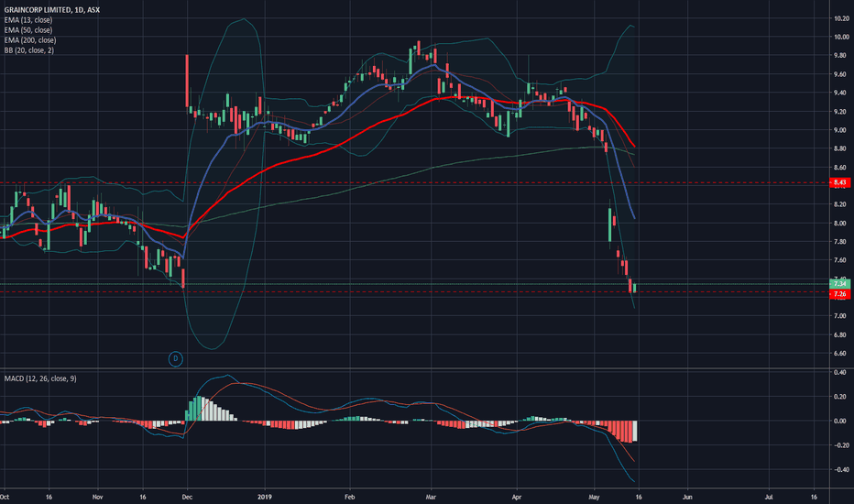This screenshot has width=854, height=504.
Task: Select the EMA (13, close) indicator label
Action: [28, 20]
